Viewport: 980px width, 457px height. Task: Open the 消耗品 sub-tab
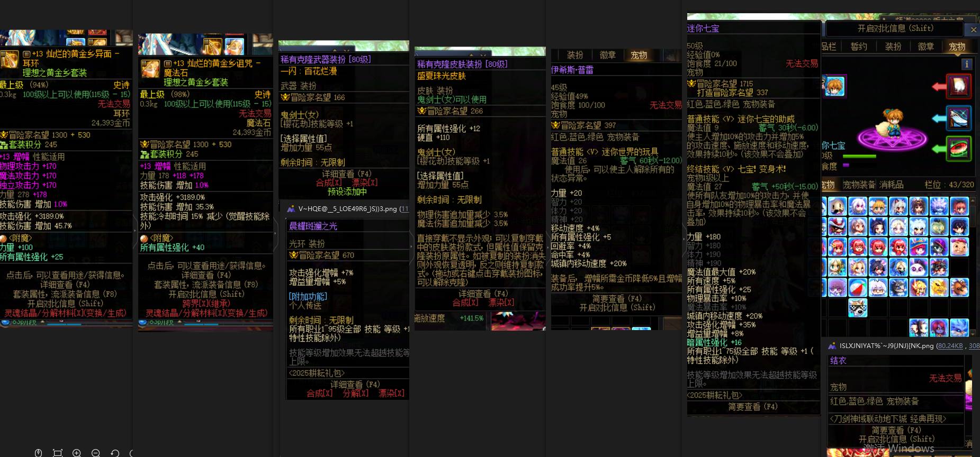[x=892, y=185]
